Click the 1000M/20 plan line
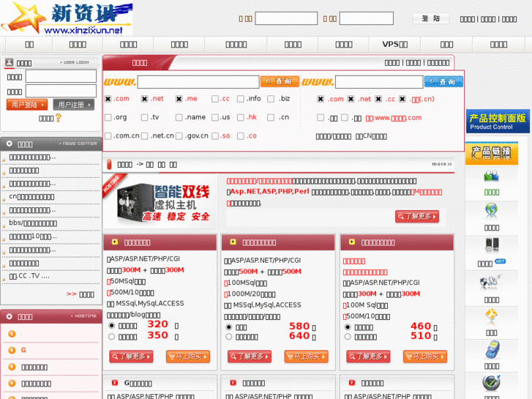532x399 pixels. pyautogui.click(x=250, y=294)
